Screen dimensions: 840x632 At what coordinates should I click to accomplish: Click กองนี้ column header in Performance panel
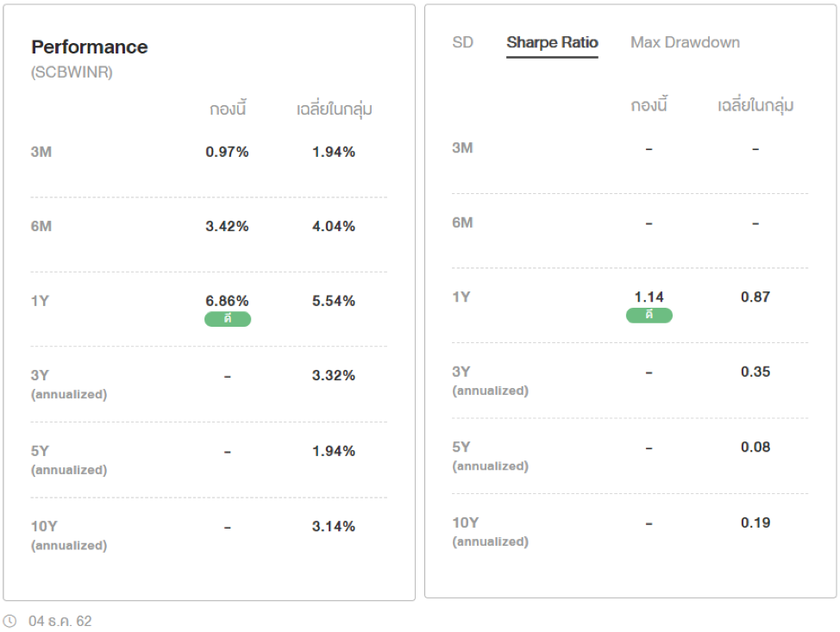click(228, 110)
